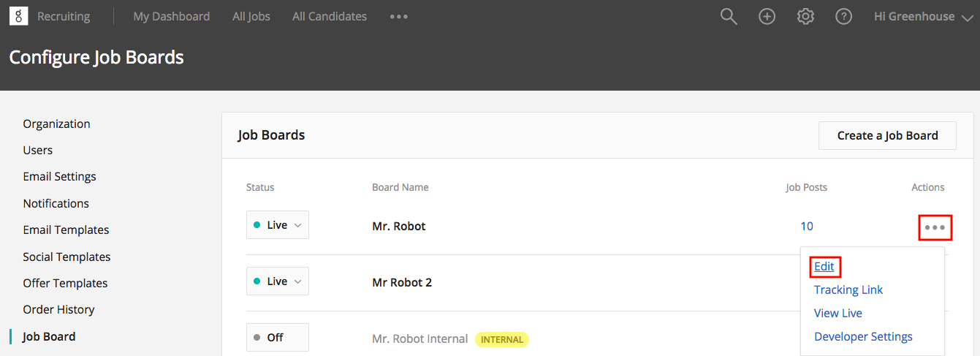Open the search magnifier icon

click(729, 16)
